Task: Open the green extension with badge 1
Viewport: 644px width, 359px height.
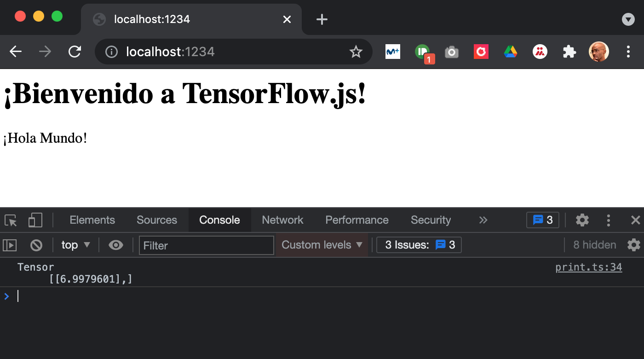Action: 423,53
